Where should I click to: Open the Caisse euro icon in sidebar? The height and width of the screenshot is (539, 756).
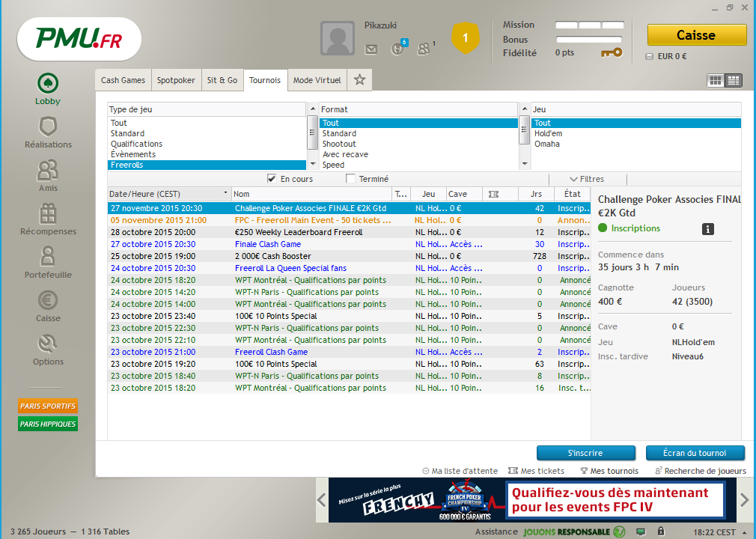[48, 300]
